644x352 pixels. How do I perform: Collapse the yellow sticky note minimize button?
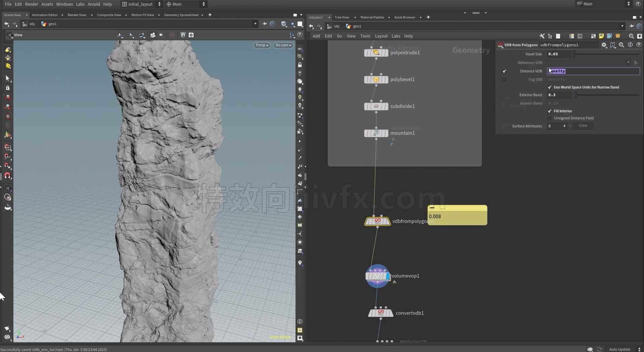[x=432, y=208]
